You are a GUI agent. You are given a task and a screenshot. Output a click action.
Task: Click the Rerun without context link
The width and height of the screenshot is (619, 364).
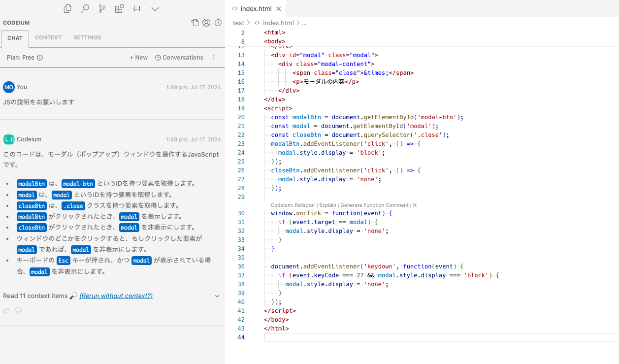click(116, 296)
